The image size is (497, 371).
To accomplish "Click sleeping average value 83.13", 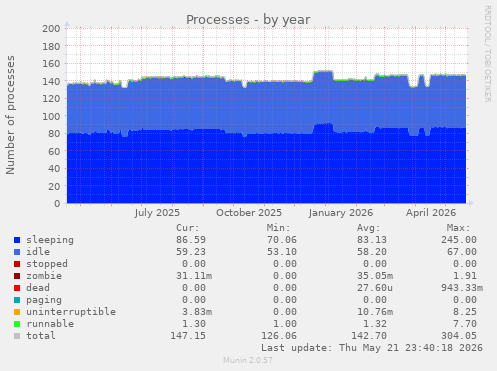I will pyautogui.click(x=372, y=240).
